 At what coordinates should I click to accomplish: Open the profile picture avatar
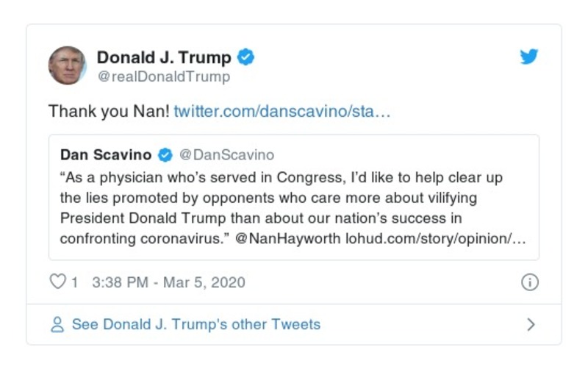click(67, 65)
